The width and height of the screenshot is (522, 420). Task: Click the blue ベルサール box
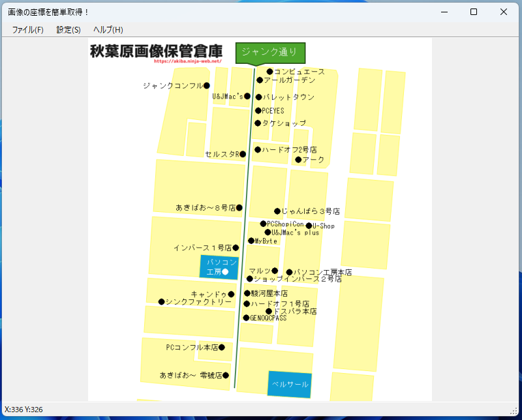290,384
